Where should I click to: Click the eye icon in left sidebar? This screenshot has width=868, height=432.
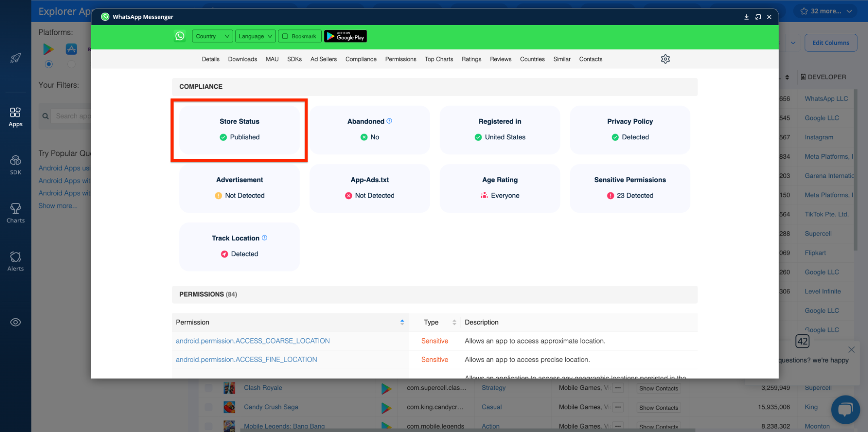point(16,322)
